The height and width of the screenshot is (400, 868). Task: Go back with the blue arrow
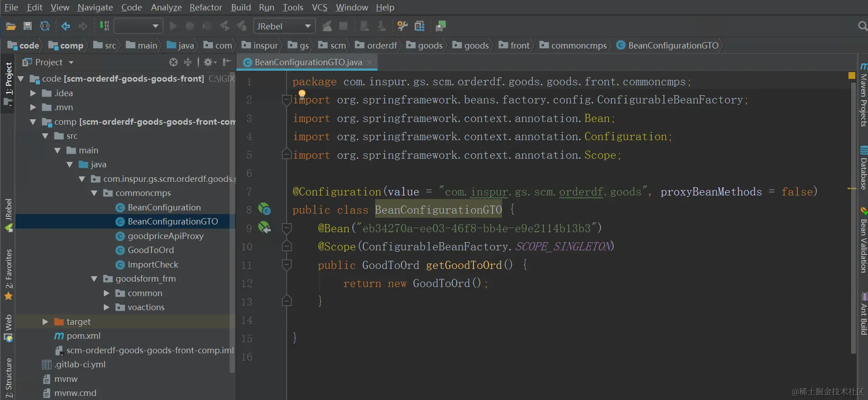click(66, 26)
